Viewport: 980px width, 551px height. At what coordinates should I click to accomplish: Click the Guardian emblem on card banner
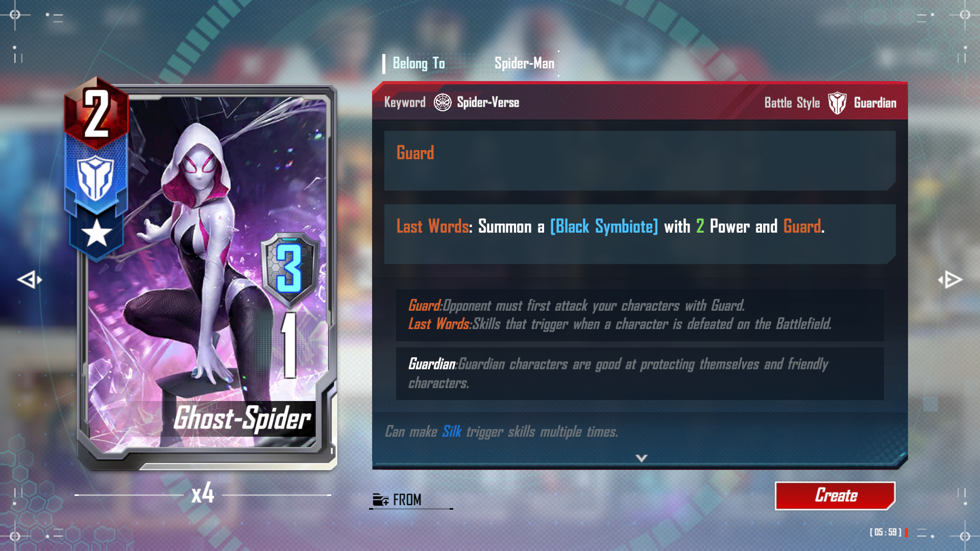(x=95, y=179)
